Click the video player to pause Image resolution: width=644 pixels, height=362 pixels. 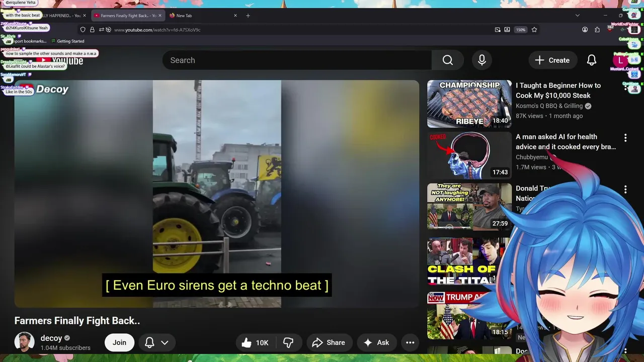coord(217,194)
